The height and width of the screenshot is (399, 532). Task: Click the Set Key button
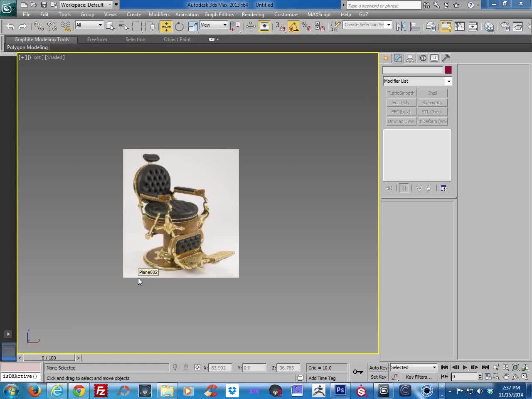378,377
